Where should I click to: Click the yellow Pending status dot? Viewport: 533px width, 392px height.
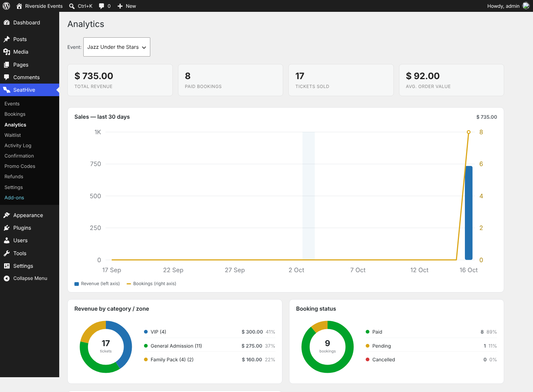(368, 346)
